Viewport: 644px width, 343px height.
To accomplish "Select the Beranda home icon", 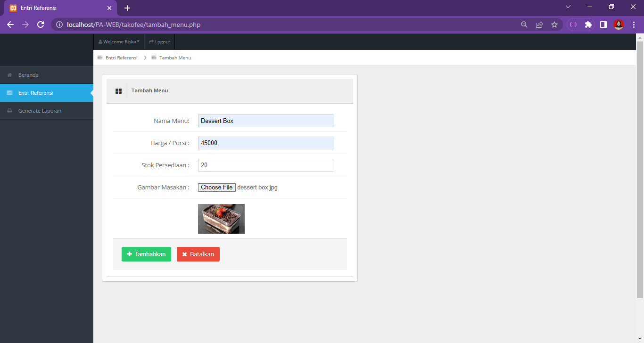I will (x=9, y=74).
